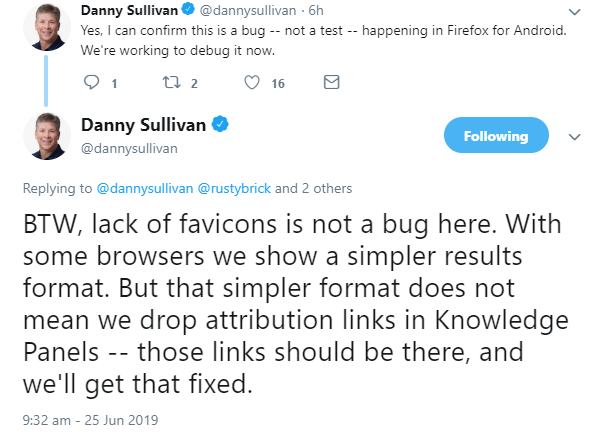606x438 pixels.
Task: Open the second tweet's profile avatar
Action: 45,137
